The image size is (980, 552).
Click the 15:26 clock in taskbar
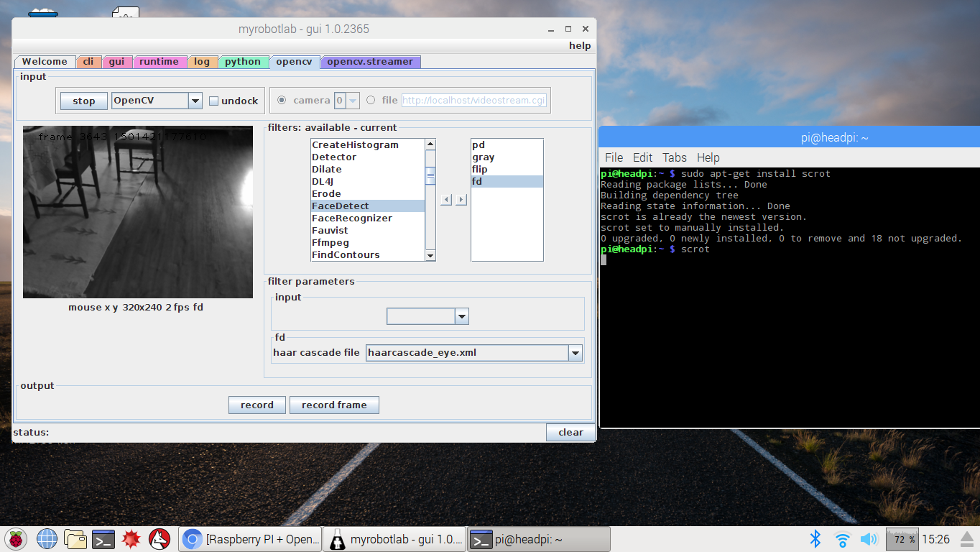[935, 539]
